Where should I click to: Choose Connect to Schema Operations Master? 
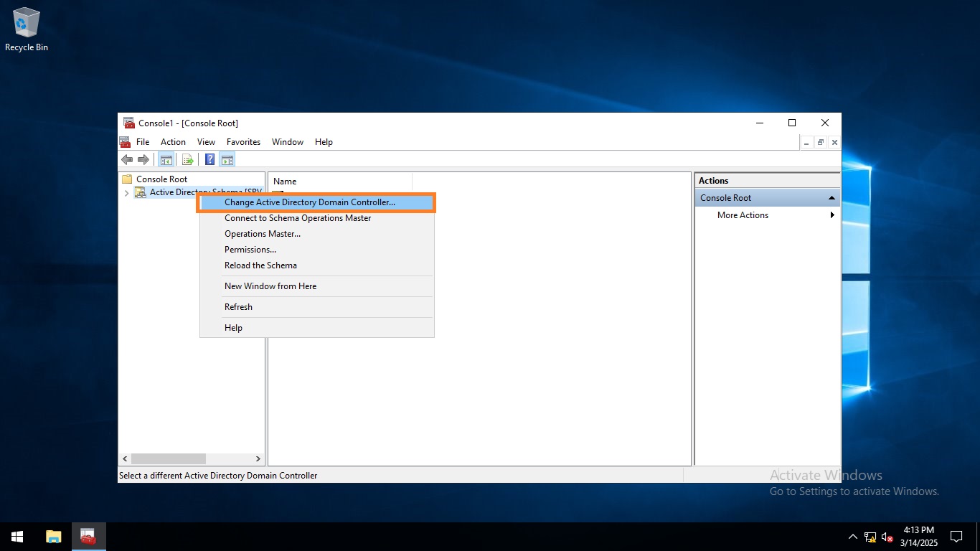316,218
